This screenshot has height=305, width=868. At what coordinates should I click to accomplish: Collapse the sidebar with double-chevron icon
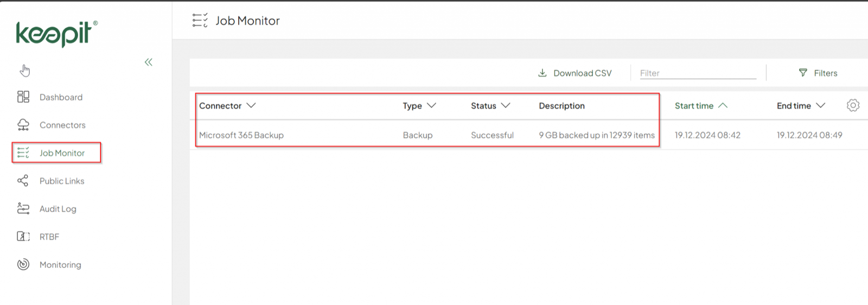coord(149,62)
